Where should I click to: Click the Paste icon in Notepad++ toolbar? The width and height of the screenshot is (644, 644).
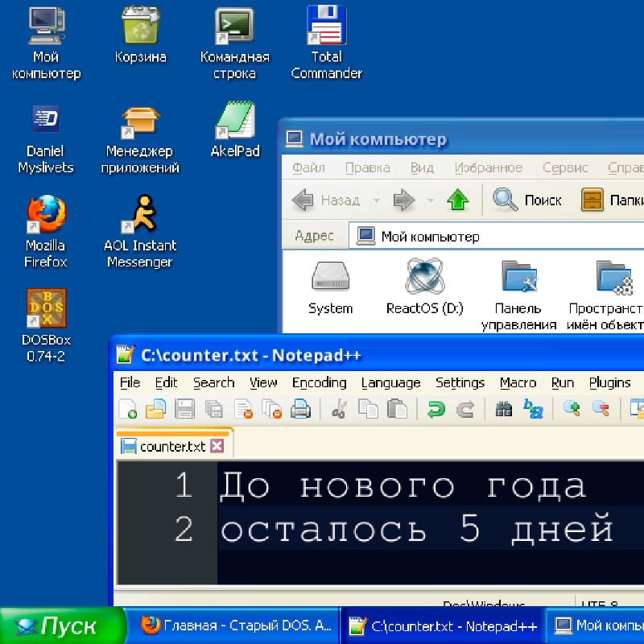point(397,409)
